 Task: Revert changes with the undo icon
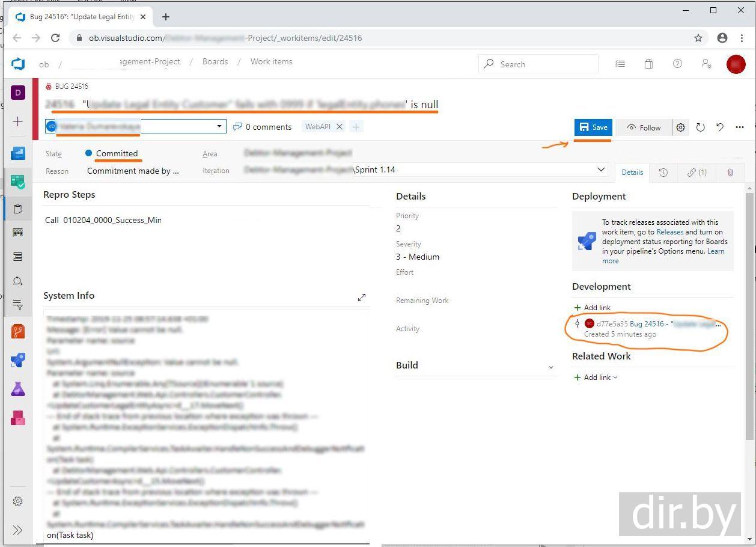pyautogui.click(x=720, y=127)
